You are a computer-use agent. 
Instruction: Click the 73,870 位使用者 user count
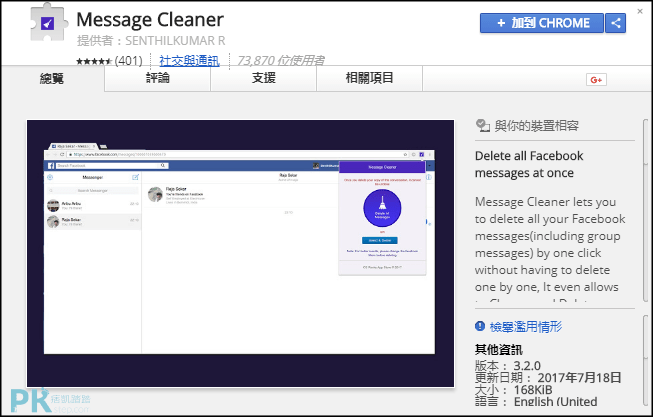tap(281, 61)
